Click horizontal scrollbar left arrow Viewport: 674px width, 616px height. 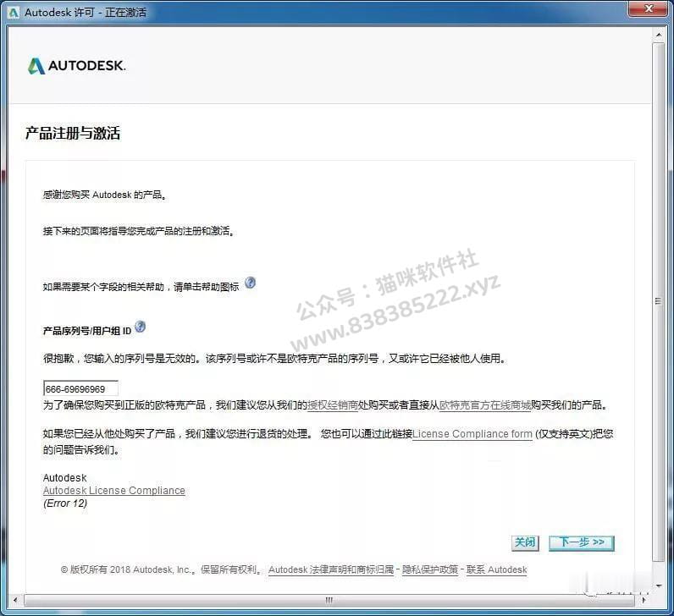(15, 600)
